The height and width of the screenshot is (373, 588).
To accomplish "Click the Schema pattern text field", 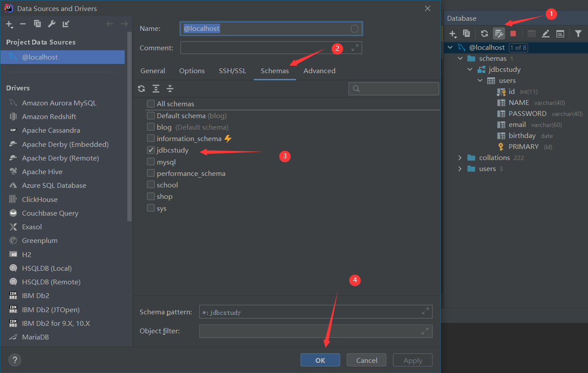I will pyautogui.click(x=316, y=312).
